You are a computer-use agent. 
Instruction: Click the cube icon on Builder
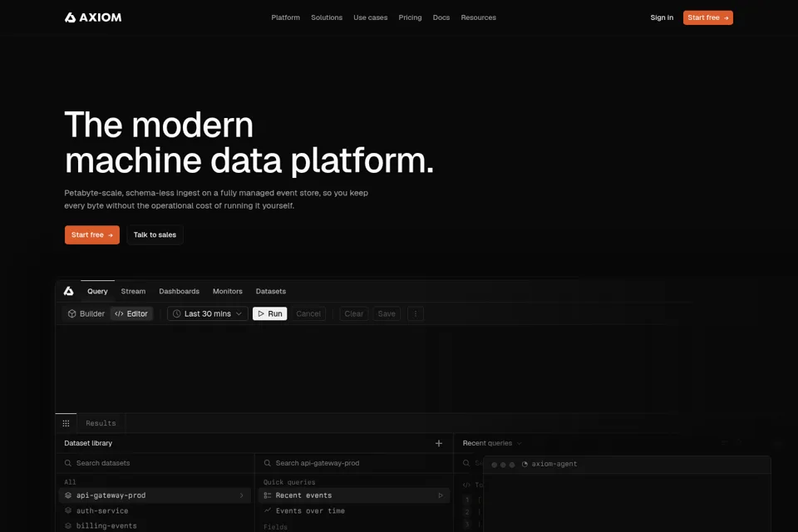click(x=71, y=313)
